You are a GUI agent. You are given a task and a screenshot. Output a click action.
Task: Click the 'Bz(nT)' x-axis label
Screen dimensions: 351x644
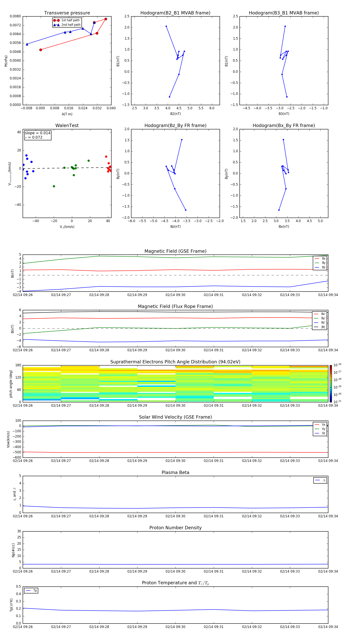click(x=175, y=227)
